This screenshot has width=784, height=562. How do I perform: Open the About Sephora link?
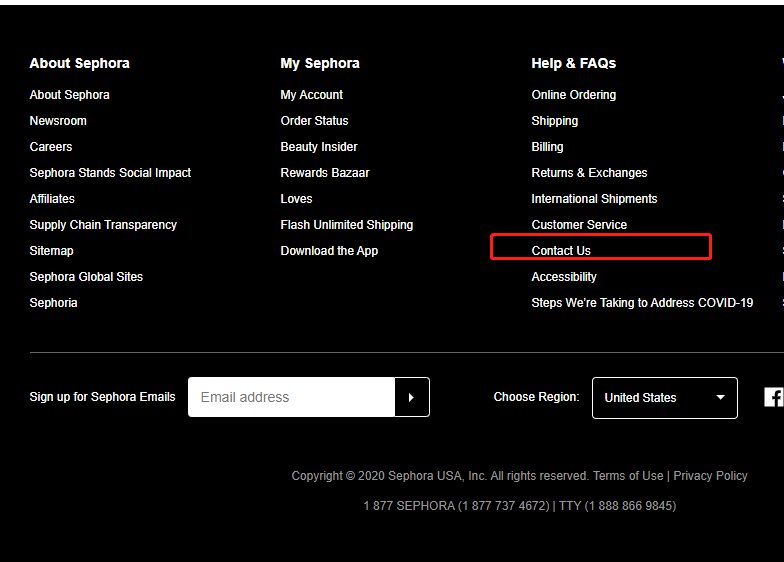coord(70,94)
